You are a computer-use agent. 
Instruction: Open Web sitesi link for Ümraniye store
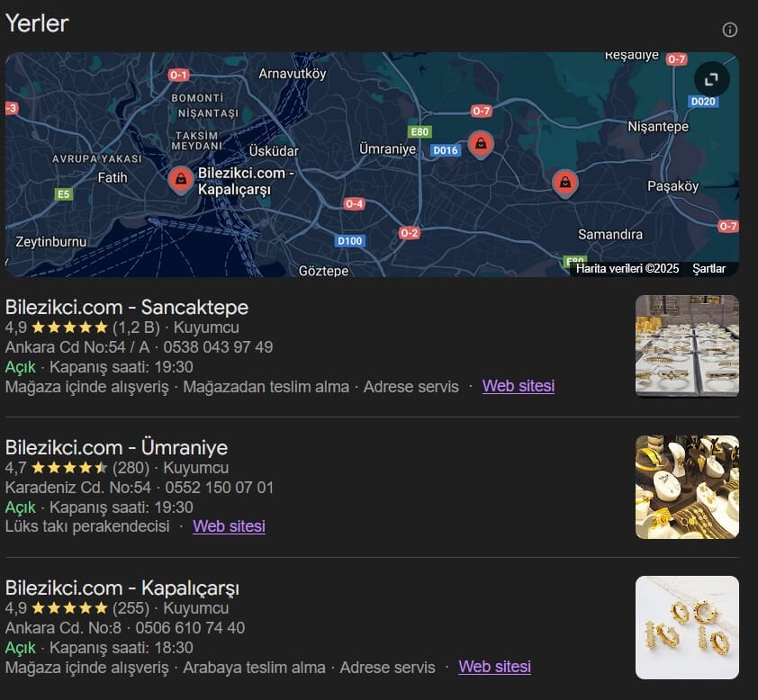[229, 526]
